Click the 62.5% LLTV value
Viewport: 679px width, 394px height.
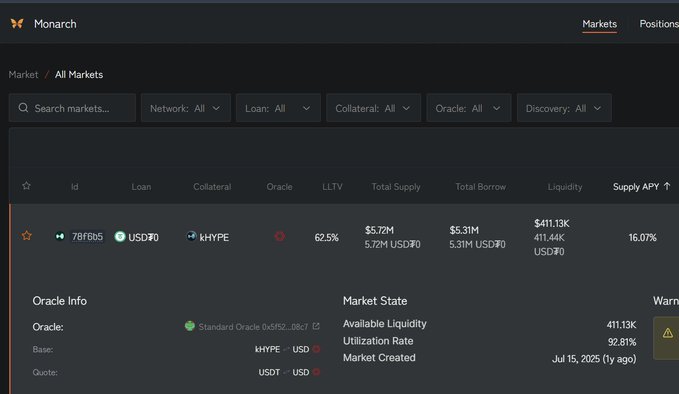(x=327, y=237)
